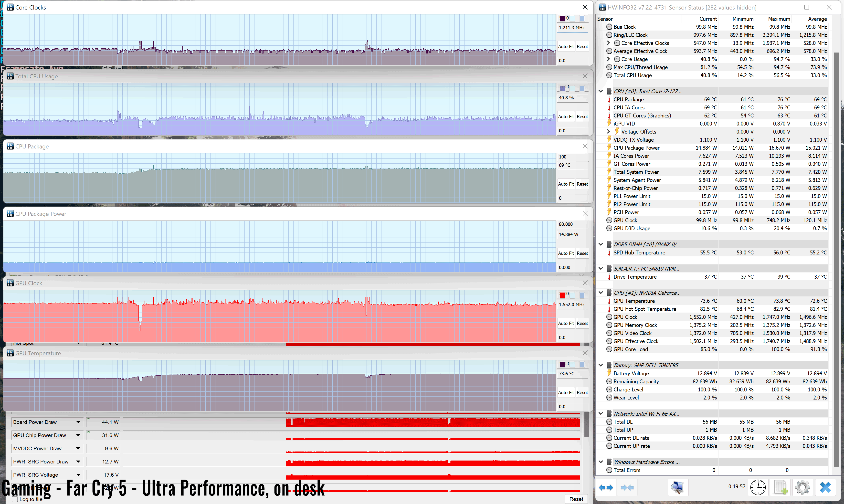Tick the Log to file checkbox
Viewport: 844px width, 504px height.
15,499
